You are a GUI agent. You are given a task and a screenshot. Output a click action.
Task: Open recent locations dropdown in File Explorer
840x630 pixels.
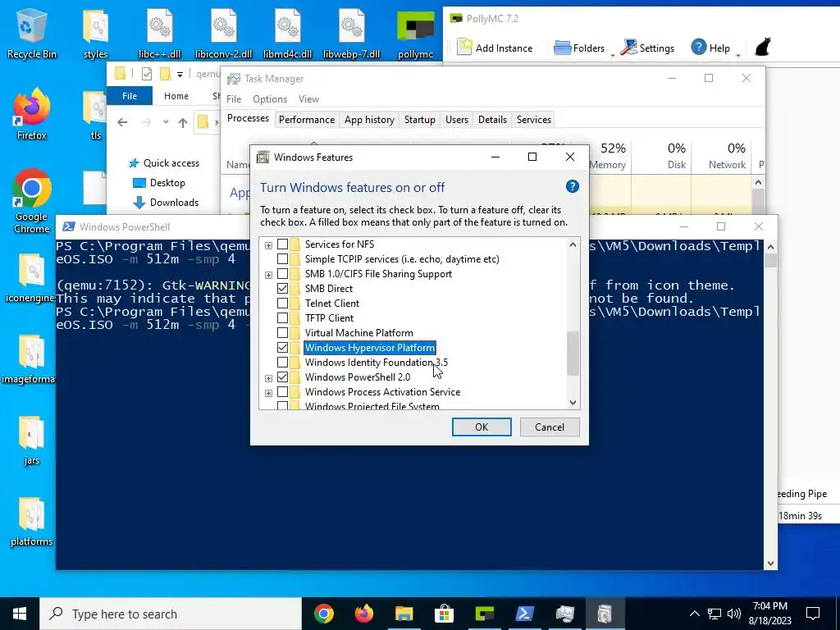tap(166, 122)
